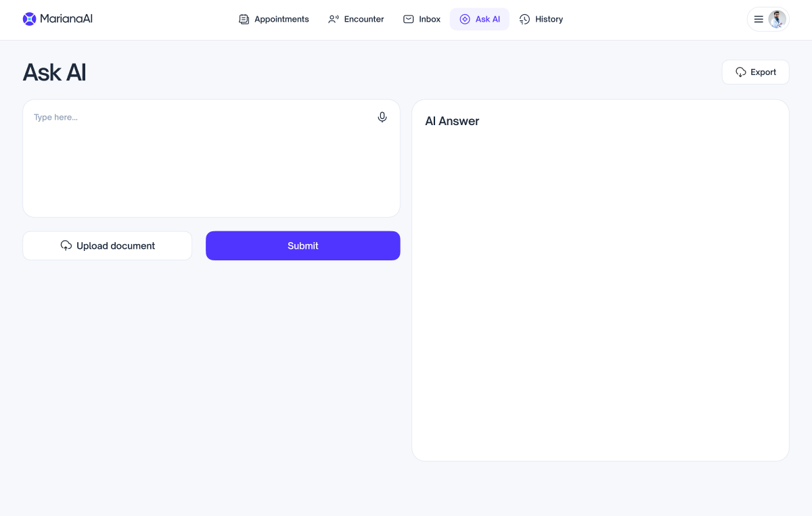
Task: Start voice input with the microphone icon
Action: click(382, 118)
